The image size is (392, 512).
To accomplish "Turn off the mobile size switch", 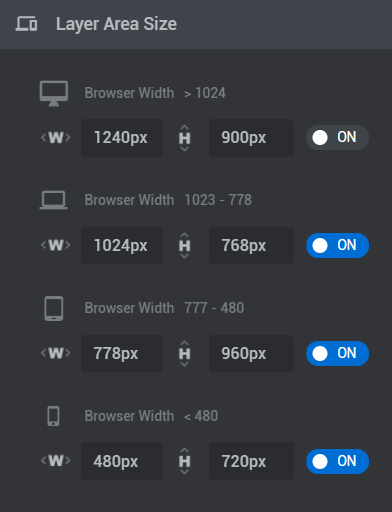I will [x=337, y=461].
